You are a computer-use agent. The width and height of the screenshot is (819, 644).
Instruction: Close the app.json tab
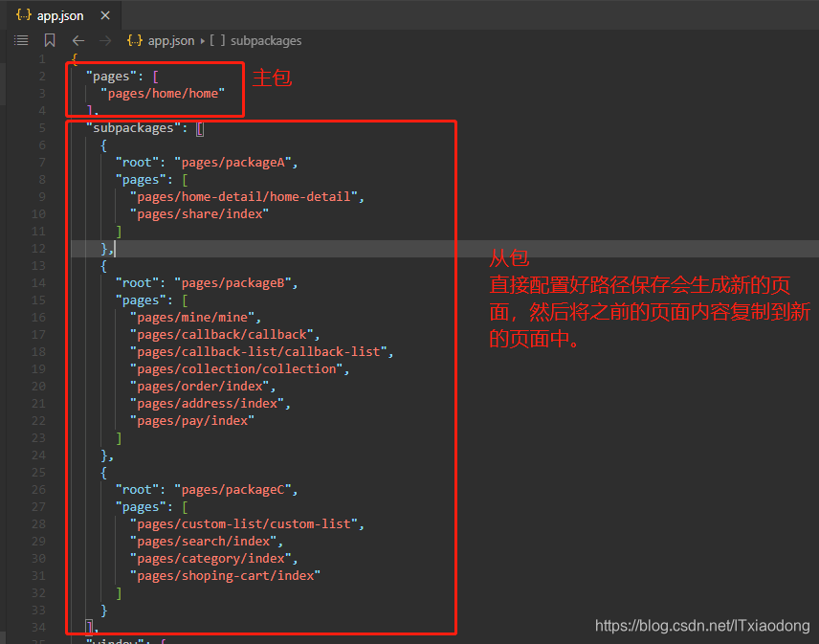click(x=105, y=14)
